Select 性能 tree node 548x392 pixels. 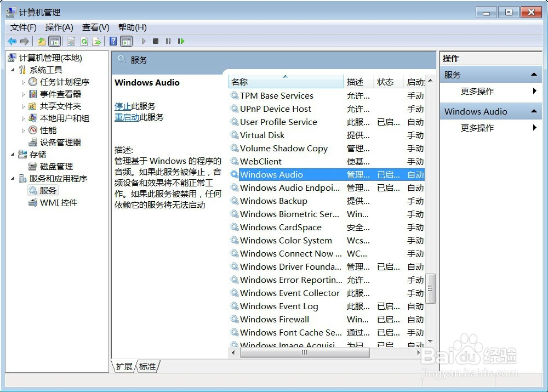pos(48,130)
